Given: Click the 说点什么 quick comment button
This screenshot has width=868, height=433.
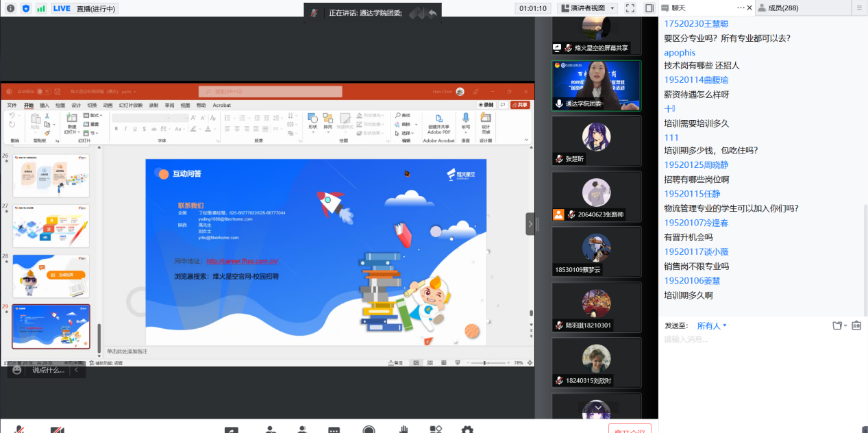Looking at the screenshot, I should point(48,370).
